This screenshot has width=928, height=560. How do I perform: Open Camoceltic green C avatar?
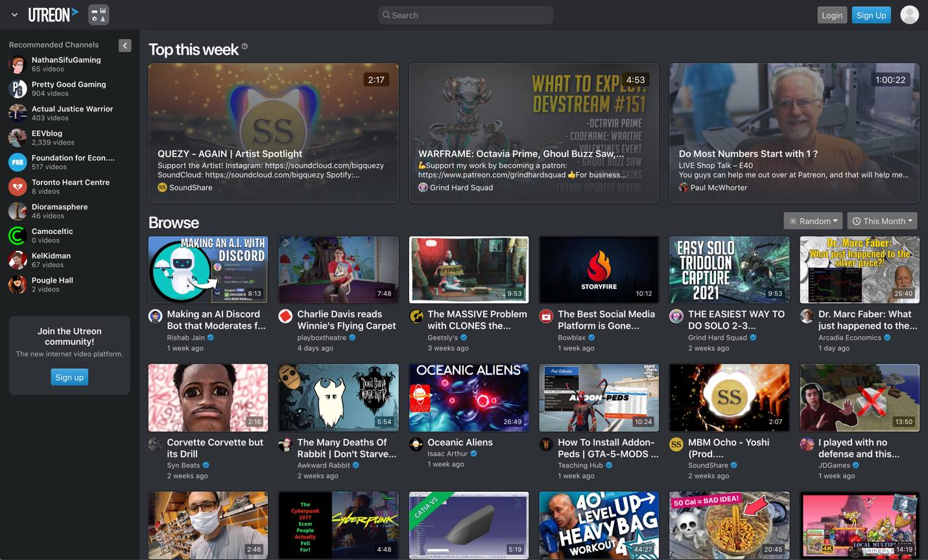(18, 235)
